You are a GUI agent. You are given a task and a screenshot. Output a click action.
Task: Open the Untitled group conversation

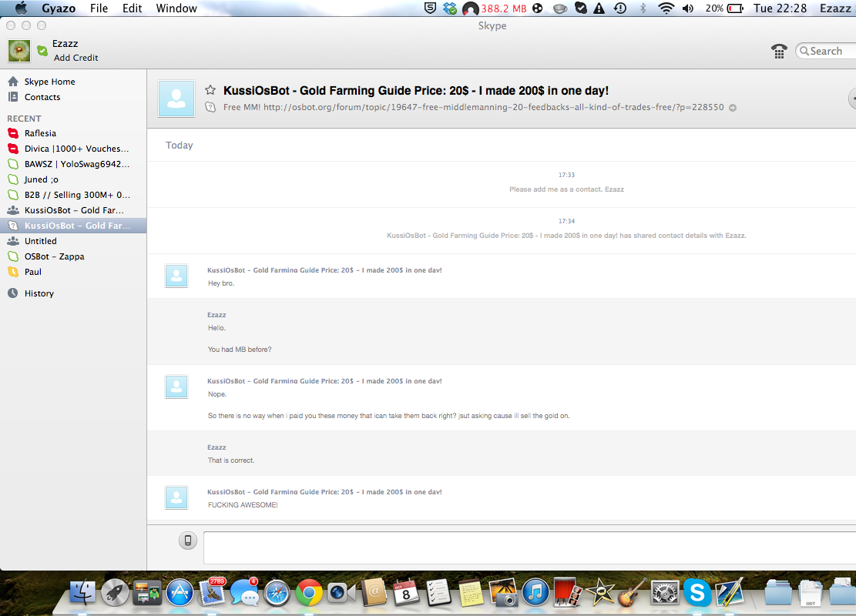pos(73,241)
